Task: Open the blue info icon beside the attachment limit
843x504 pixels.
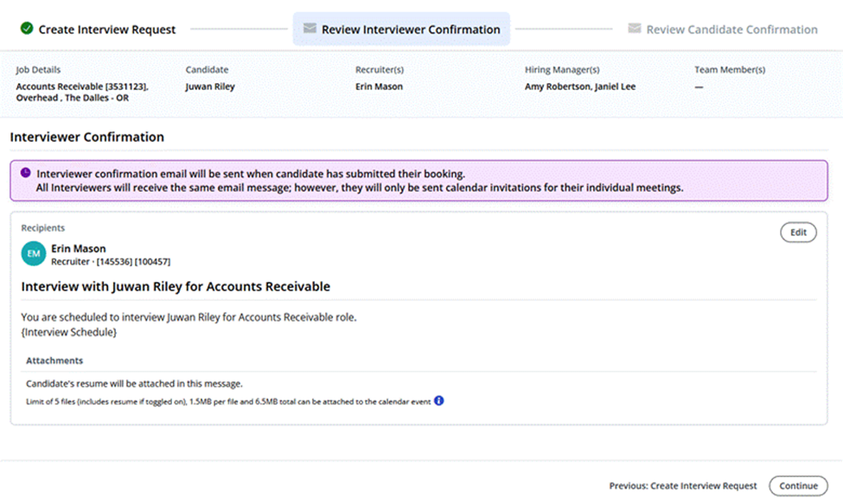Action: [439, 401]
